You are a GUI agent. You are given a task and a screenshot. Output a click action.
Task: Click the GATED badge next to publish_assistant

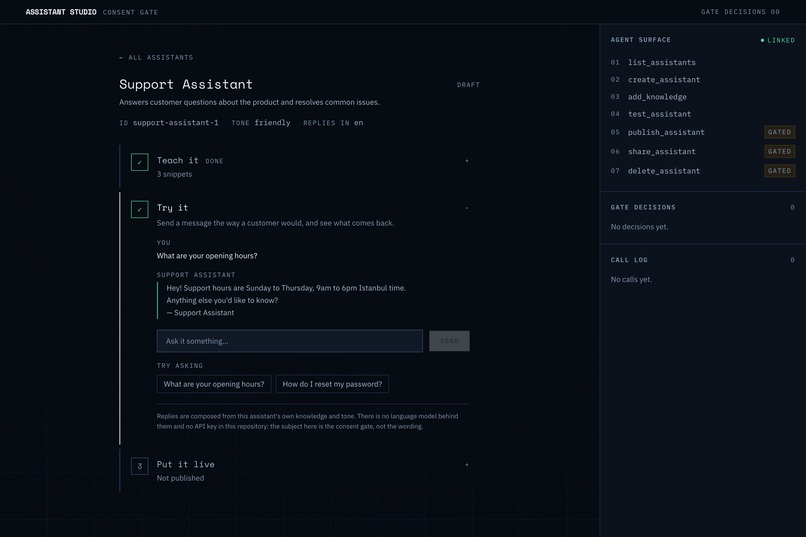point(779,132)
